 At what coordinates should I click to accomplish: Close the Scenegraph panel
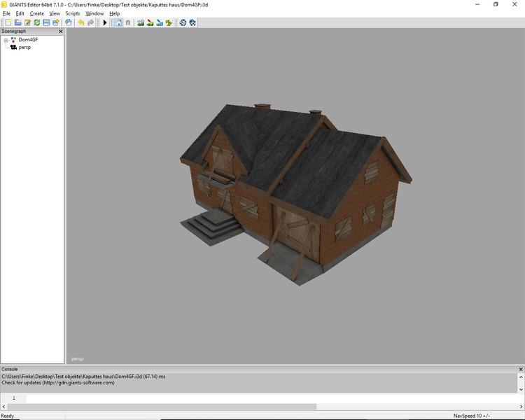pos(60,31)
